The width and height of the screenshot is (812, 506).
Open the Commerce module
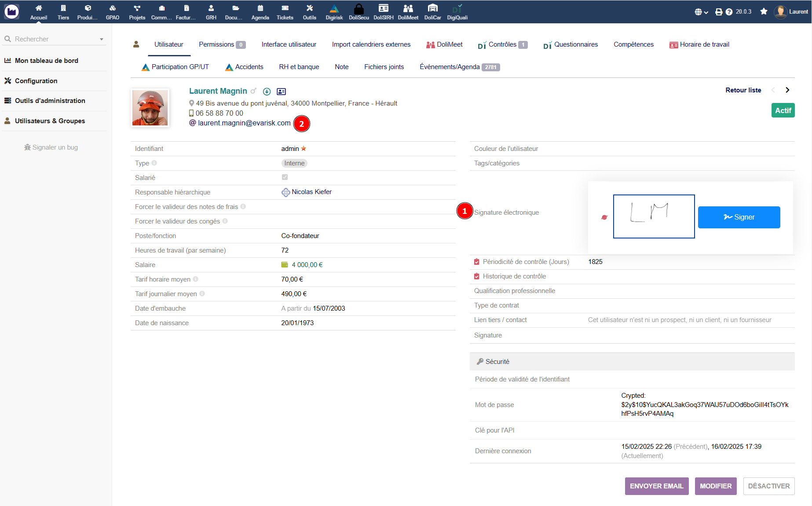[162, 12]
